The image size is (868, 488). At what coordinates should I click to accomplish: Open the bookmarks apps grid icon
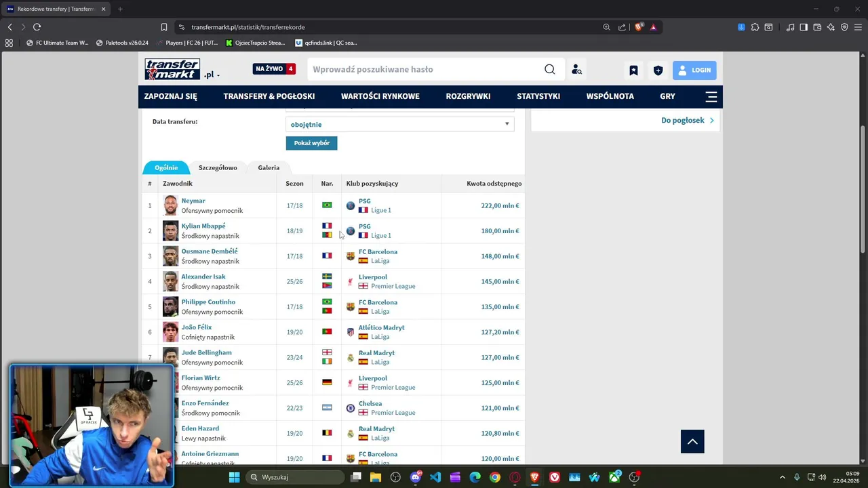pos(9,43)
